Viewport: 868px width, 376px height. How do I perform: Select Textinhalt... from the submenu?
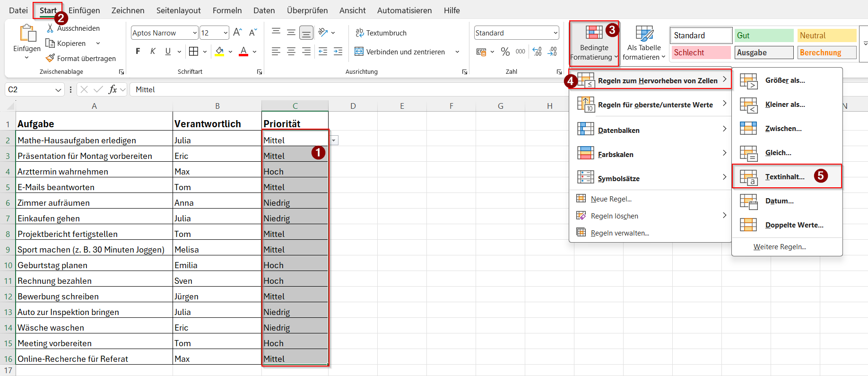[x=785, y=176]
